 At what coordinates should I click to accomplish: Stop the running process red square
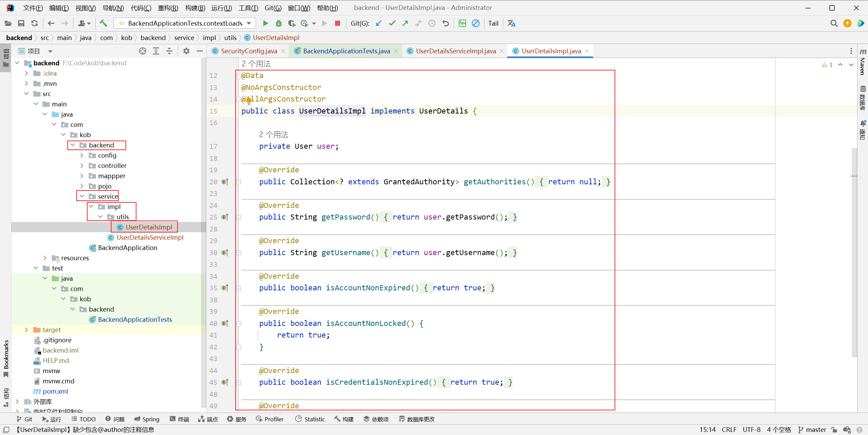pyautogui.click(x=338, y=23)
